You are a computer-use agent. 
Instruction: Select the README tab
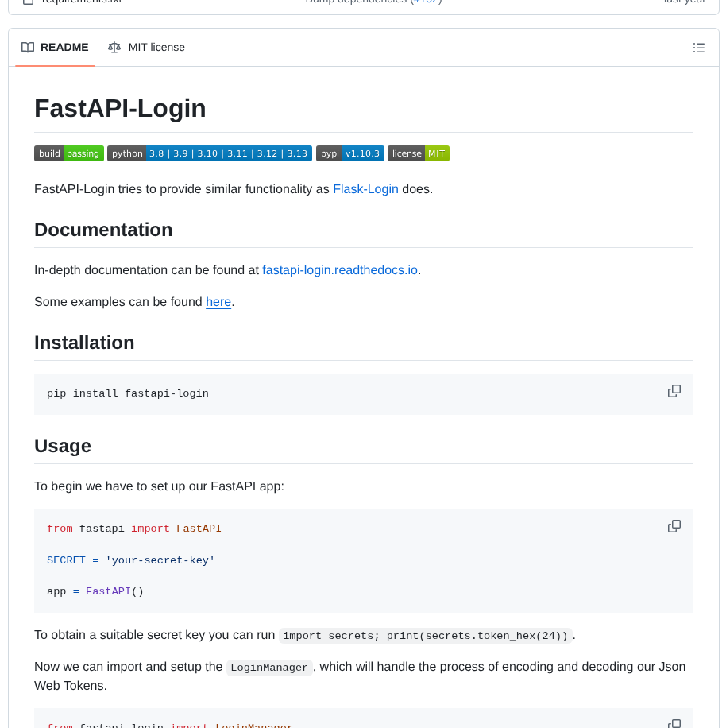pyautogui.click(x=64, y=47)
